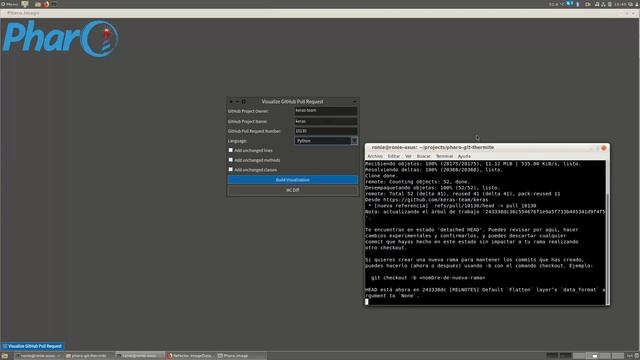
Task: Open the file manager launcher in top panel
Action: pos(38,4)
